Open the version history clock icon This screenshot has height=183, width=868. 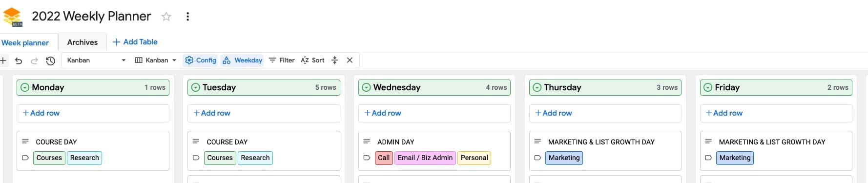(x=50, y=61)
